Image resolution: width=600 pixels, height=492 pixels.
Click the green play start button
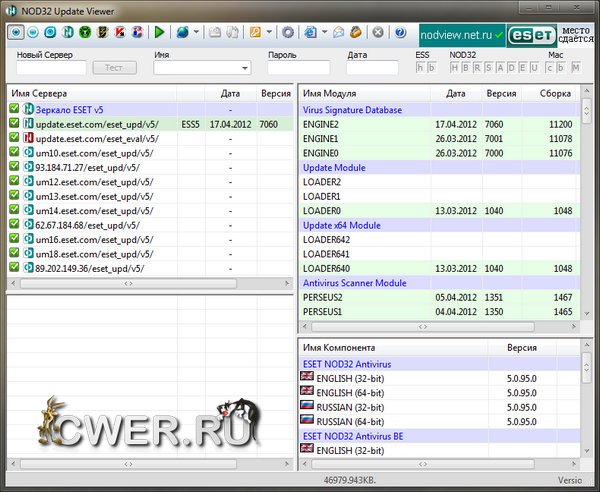159,32
